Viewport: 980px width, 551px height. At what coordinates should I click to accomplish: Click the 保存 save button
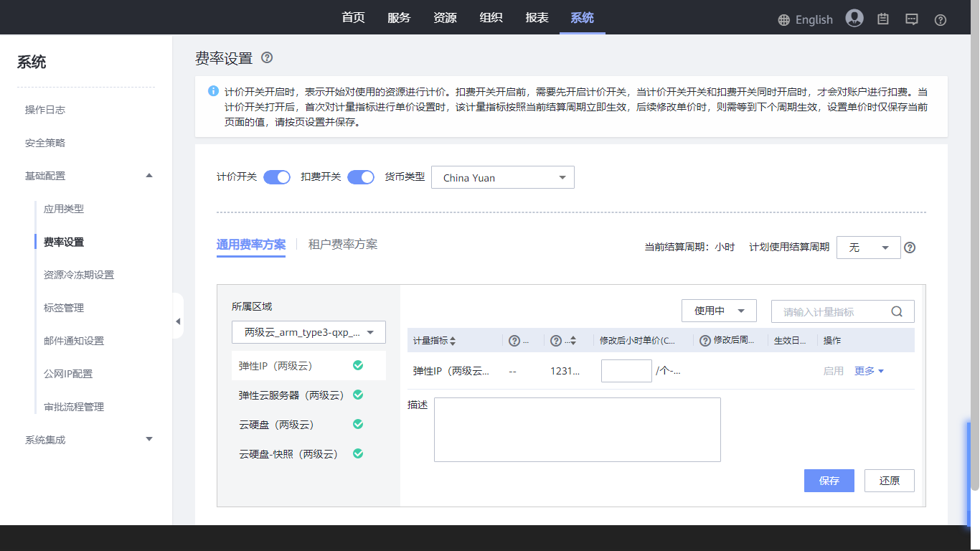coord(829,481)
